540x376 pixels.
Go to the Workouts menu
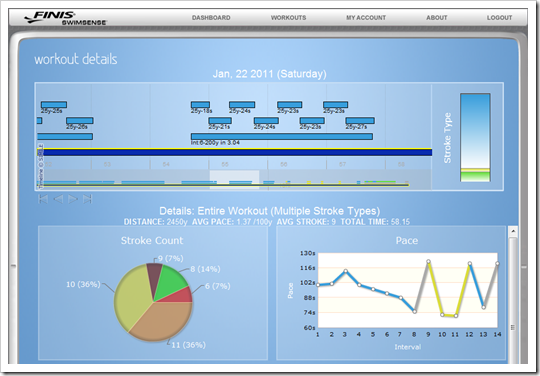[x=288, y=18]
